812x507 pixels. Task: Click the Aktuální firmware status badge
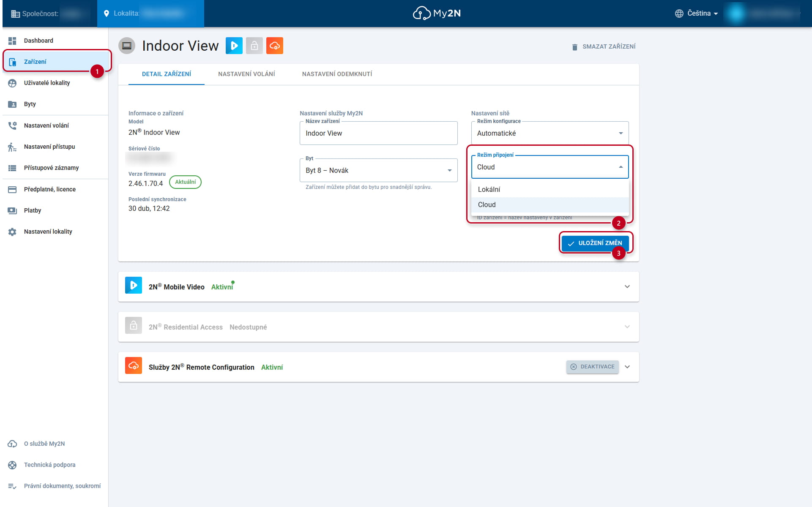tap(185, 182)
